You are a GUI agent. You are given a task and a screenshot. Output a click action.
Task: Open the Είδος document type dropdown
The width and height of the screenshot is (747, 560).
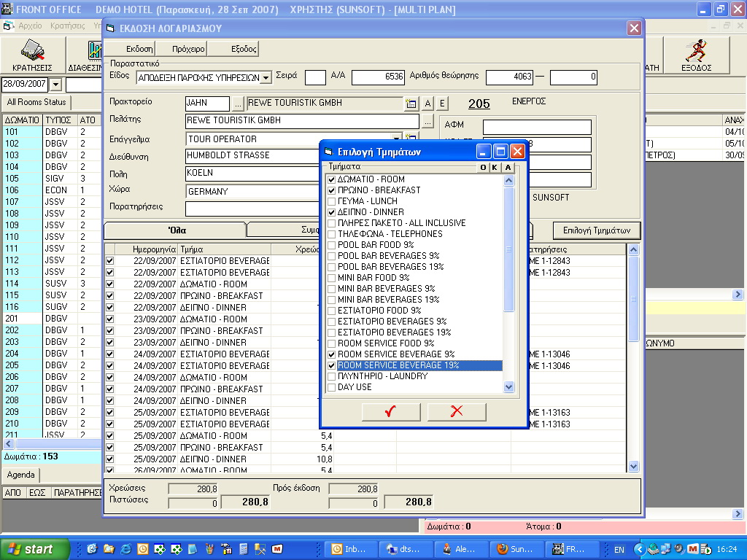click(x=266, y=77)
